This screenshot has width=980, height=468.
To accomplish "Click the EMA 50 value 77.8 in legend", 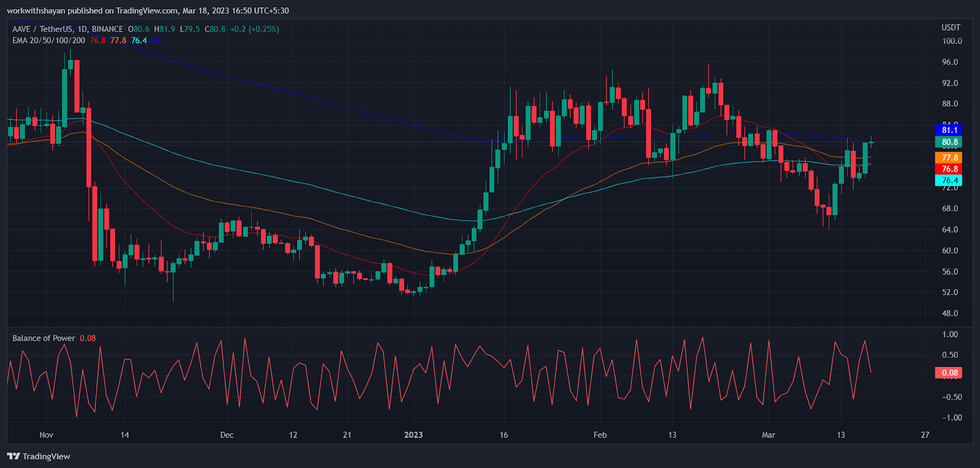I will pyautogui.click(x=118, y=40).
